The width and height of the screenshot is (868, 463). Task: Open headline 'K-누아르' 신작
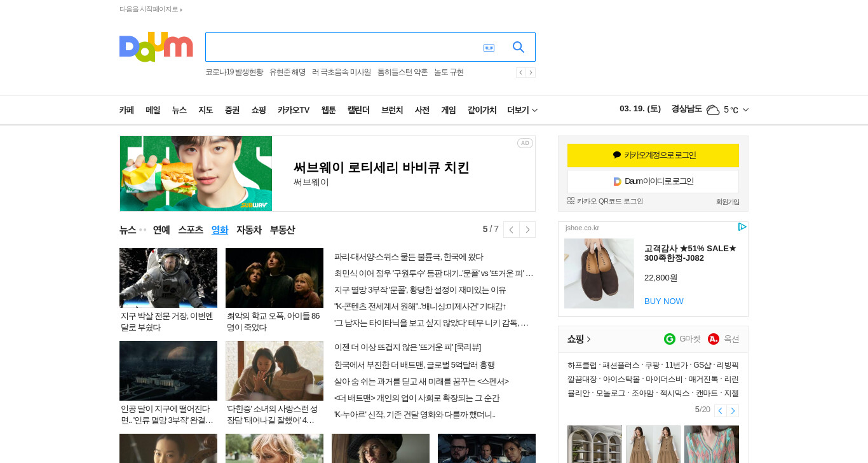coord(415,415)
